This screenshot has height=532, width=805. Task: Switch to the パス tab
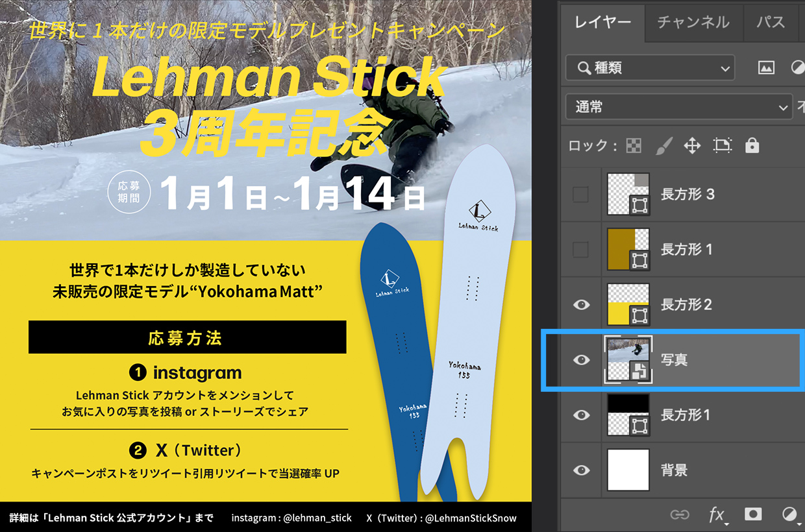(771, 23)
